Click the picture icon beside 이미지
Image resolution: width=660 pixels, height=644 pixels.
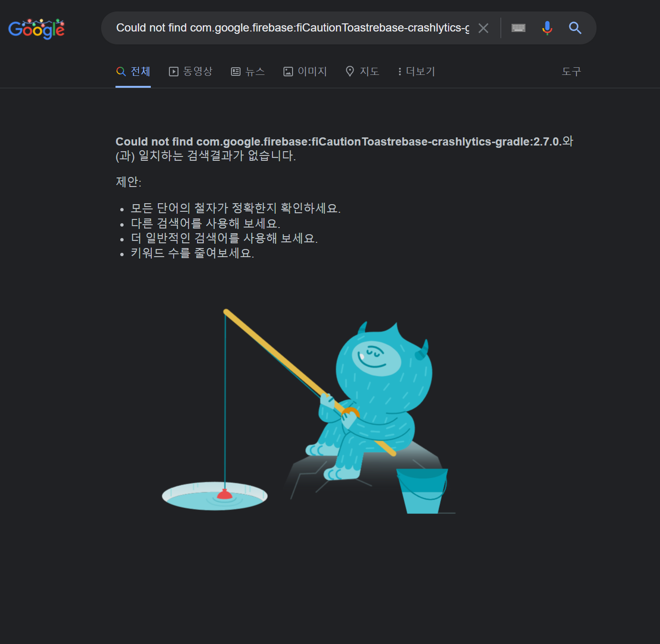click(288, 72)
